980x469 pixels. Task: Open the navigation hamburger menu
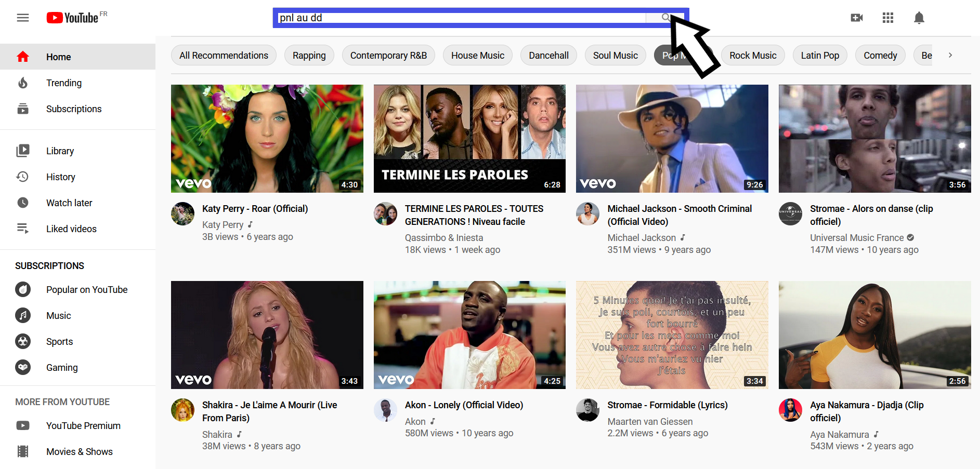pos(23,17)
